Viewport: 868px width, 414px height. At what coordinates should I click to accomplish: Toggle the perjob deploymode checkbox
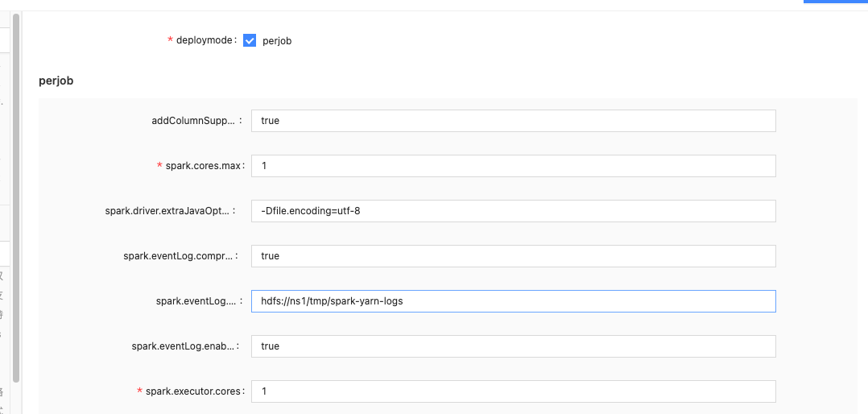click(x=250, y=40)
